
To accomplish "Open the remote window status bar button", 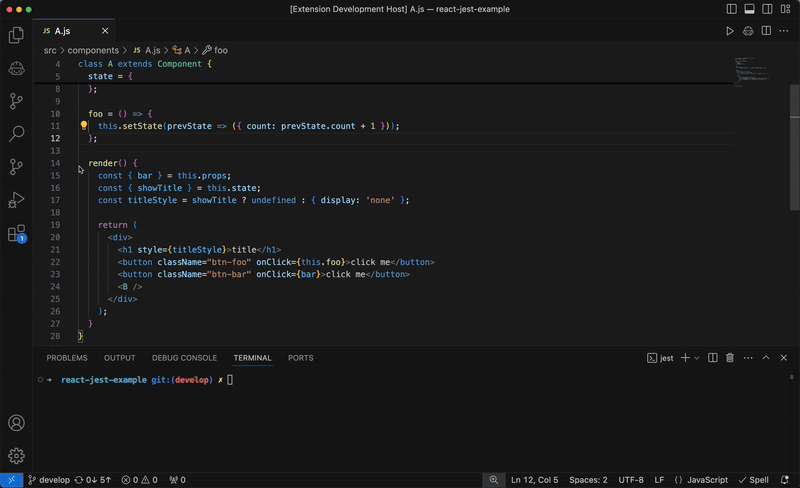I will (11, 480).
